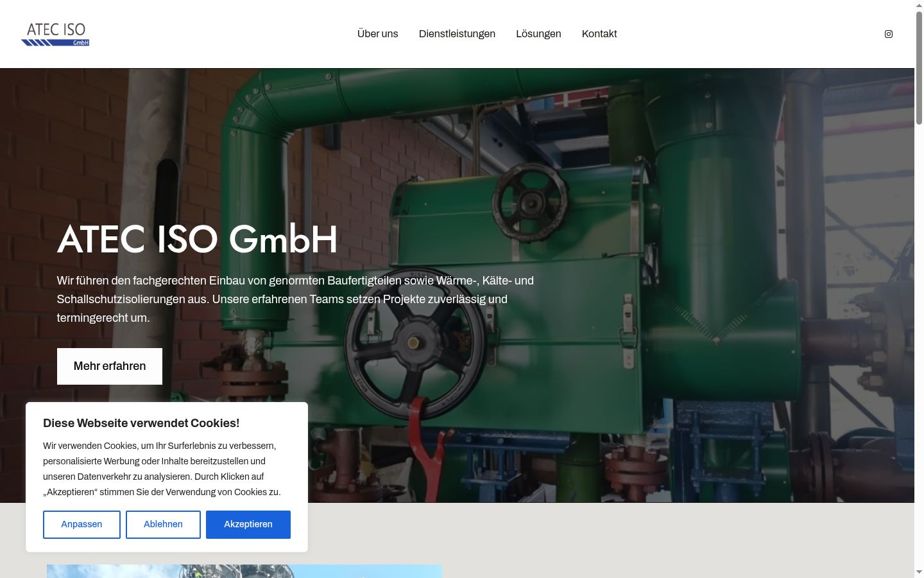
Task: Click the cookie banner title 'Diese Webseite verwendet Cookies!'
Action: point(141,423)
